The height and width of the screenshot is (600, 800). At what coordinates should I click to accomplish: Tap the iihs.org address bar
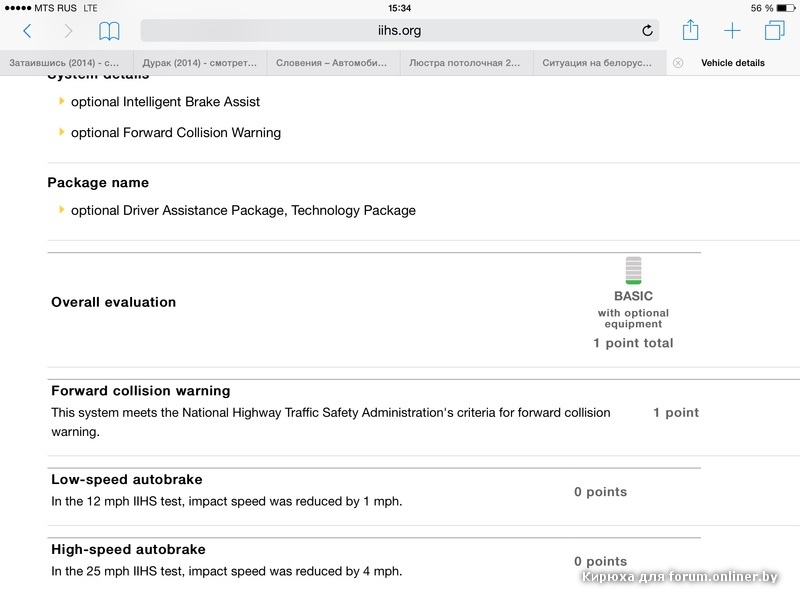pyautogui.click(x=400, y=31)
